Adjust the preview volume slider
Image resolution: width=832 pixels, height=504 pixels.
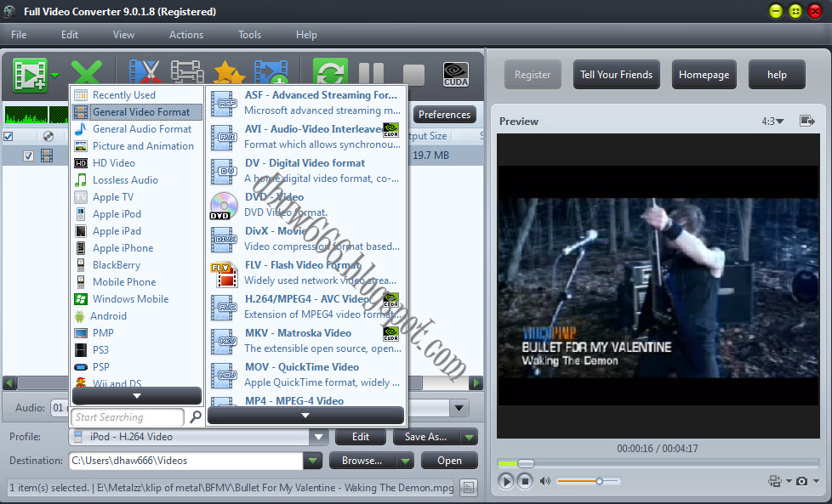coord(588,481)
